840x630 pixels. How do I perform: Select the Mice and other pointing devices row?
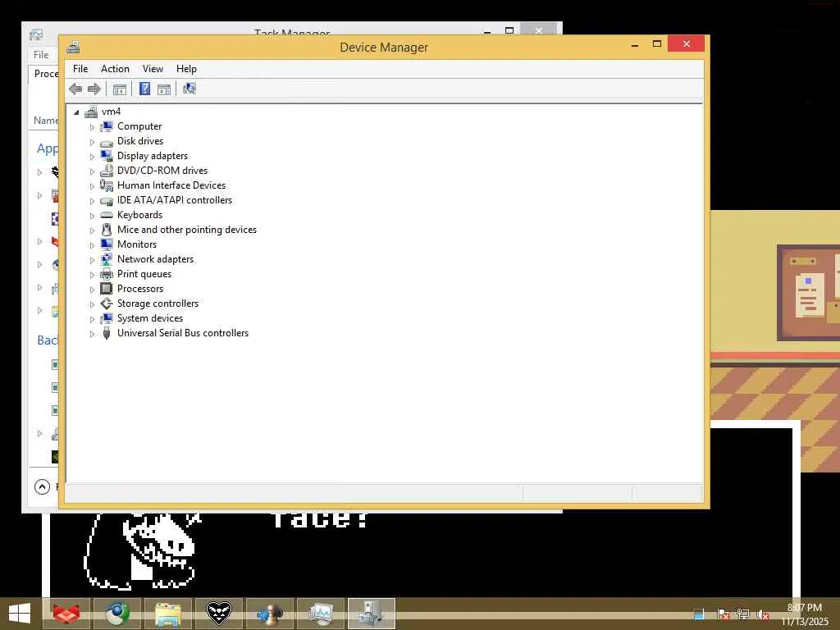(x=187, y=230)
